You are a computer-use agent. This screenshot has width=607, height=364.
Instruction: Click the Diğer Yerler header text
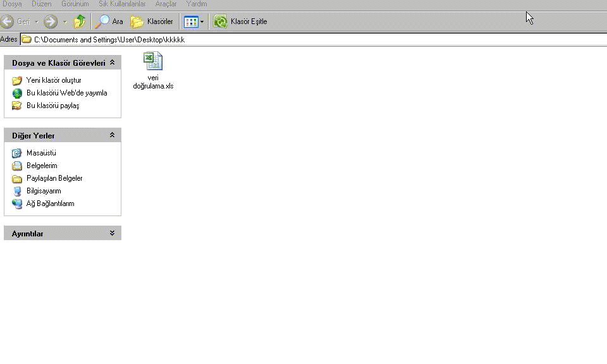coord(34,135)
